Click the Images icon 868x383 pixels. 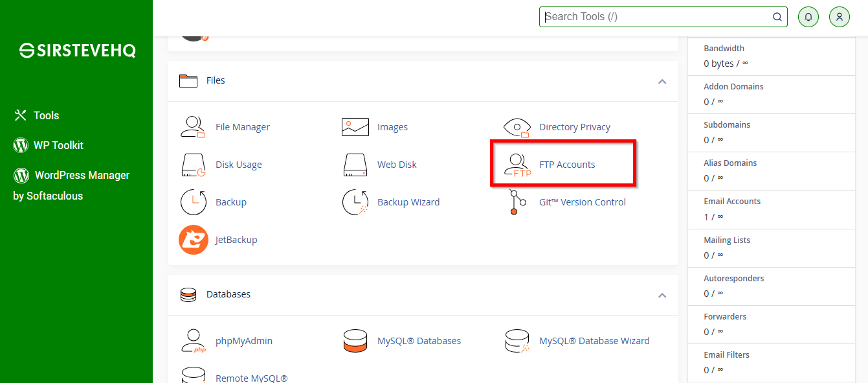355,127
